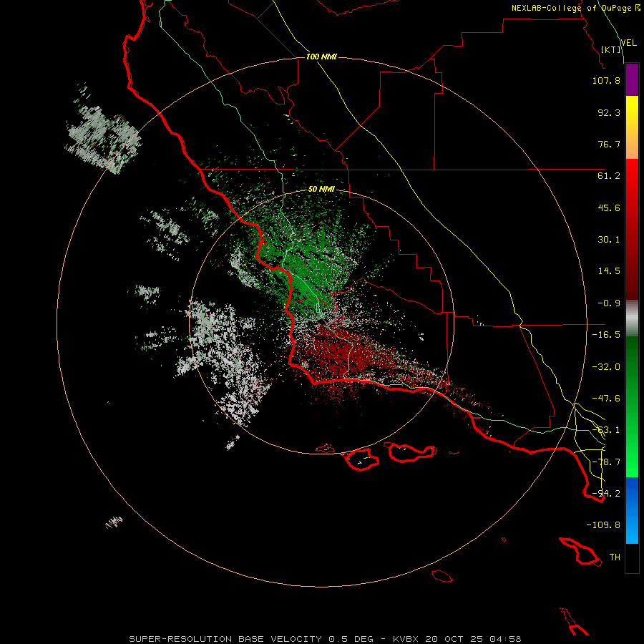Click the 92.3 legend value
This screenshot has width=644, height=644.
tap(609, 112)
